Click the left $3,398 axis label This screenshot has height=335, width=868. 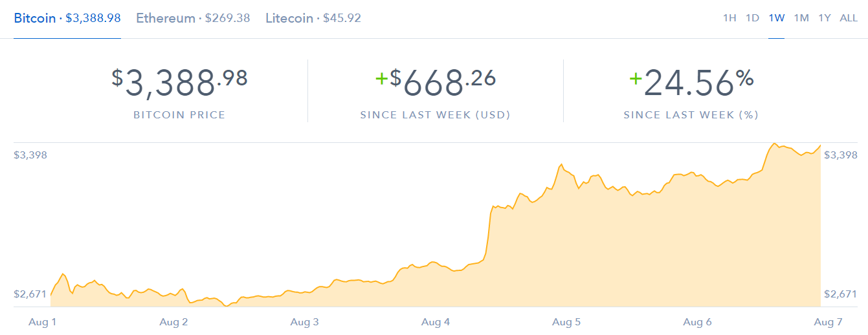30,155
